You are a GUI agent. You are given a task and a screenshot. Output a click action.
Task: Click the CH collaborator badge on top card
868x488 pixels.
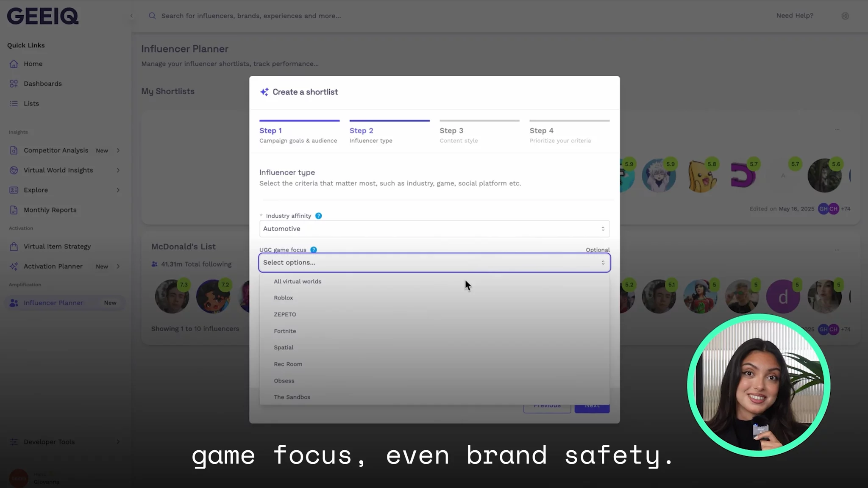point(834,209)
